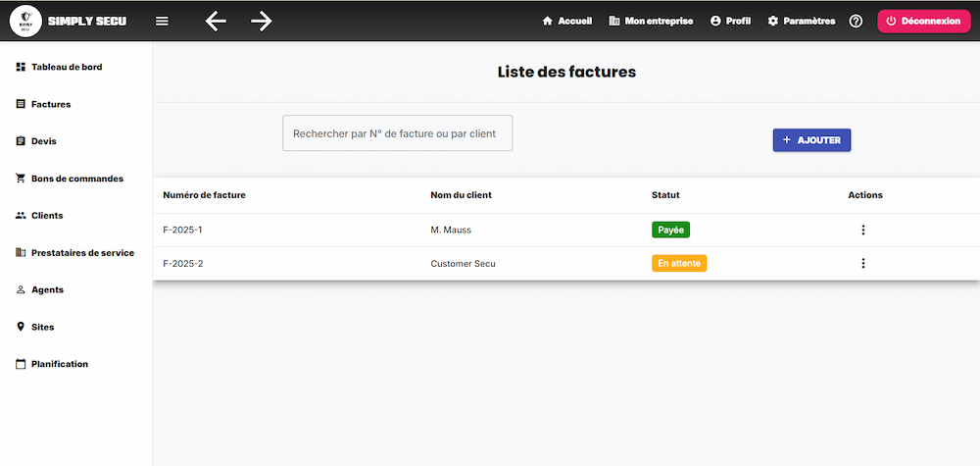This screenshot has height=466, width=980.
Task: Open the Sites section
Action: 42,327
